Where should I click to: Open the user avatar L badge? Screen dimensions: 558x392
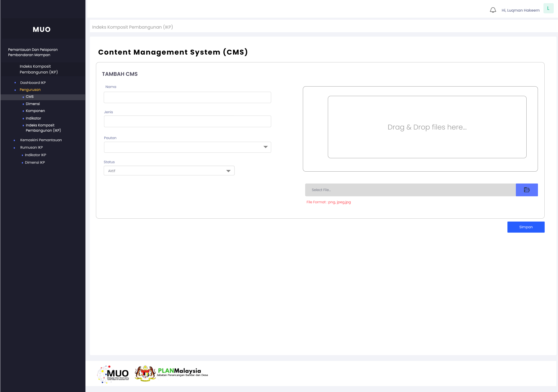(x=548, y=8)
